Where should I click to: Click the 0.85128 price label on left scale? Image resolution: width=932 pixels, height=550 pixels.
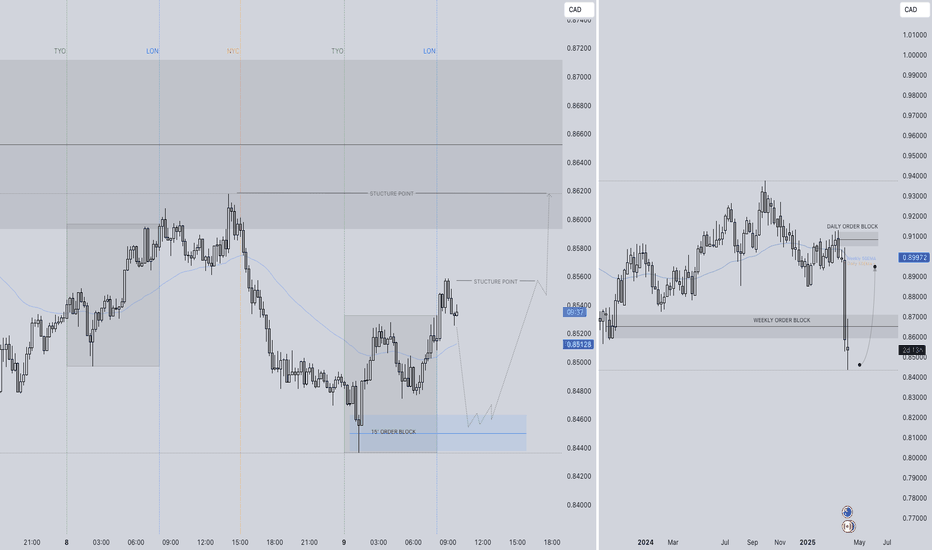[578, 344]
